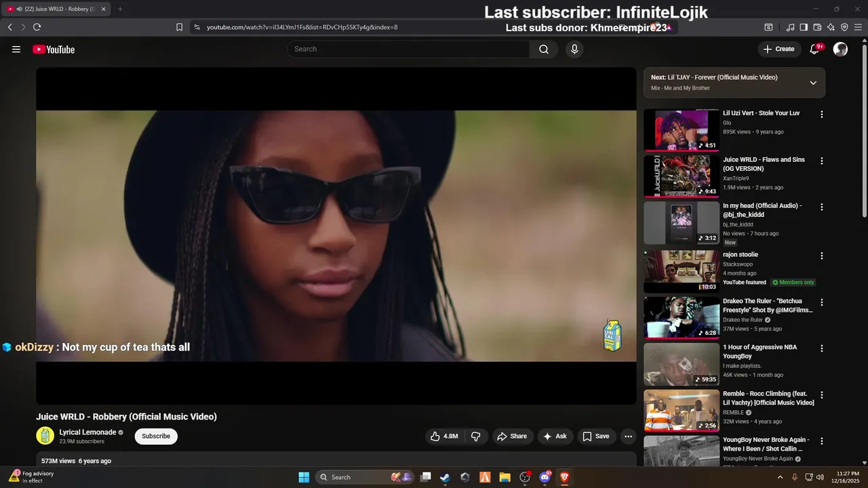Click Lyrical Lemonade lemonade-carton watermark in video
The width and height of the screenshot is (868, 488).
612,336
